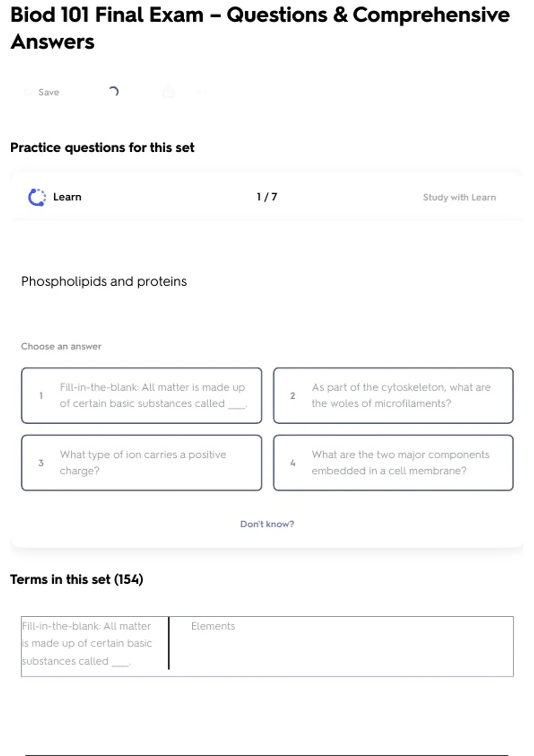This screenshot has height=756, width=534.
Task: Pick answer 4 about cell membrane components
Action: click(x=393, y=462)
